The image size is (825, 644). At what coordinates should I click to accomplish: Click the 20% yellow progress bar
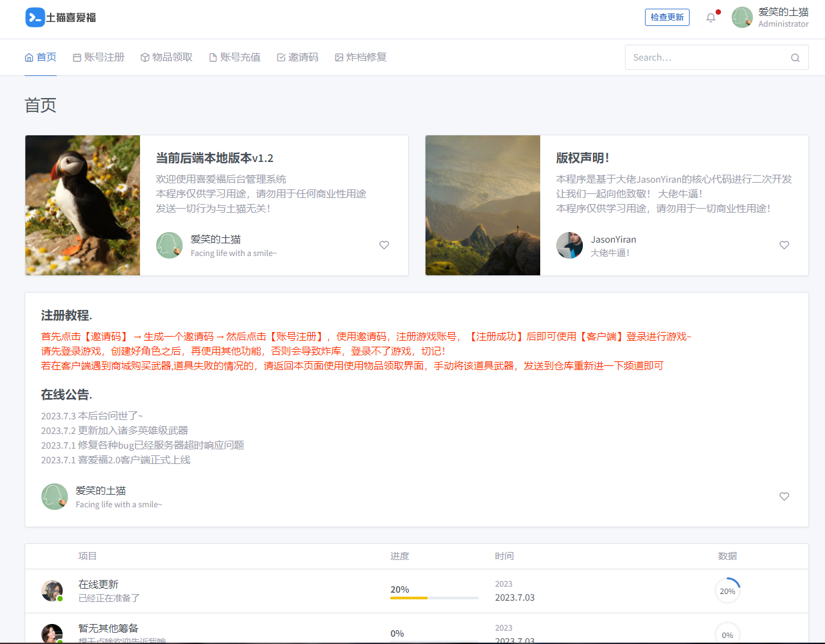point(434,597)
